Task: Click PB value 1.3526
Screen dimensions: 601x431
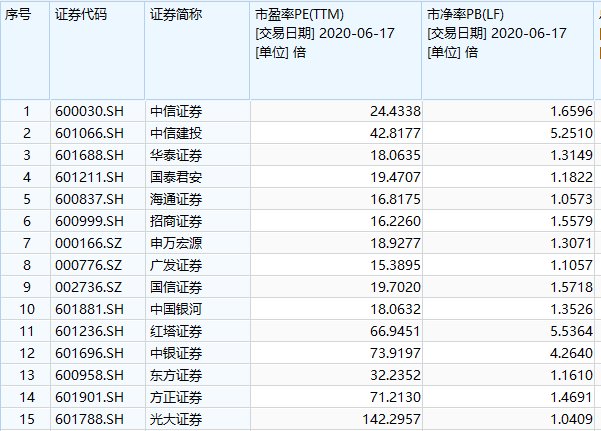Action: coord(571,309)
